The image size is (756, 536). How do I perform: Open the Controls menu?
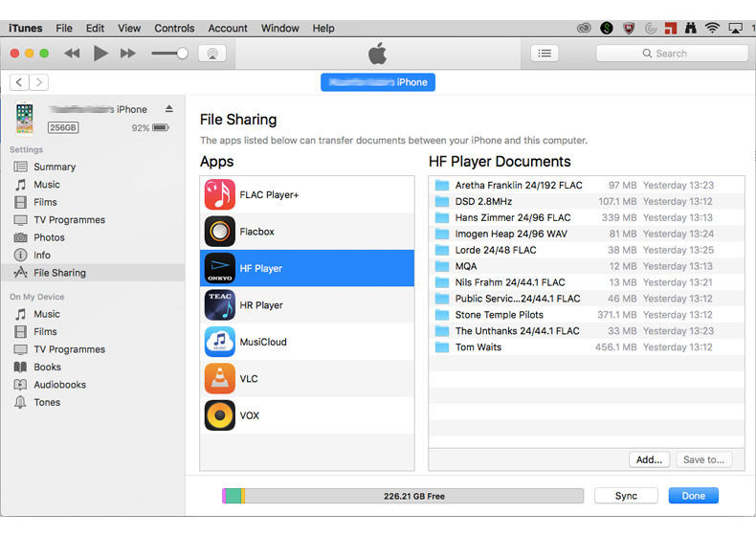click(x=174, y=28)
